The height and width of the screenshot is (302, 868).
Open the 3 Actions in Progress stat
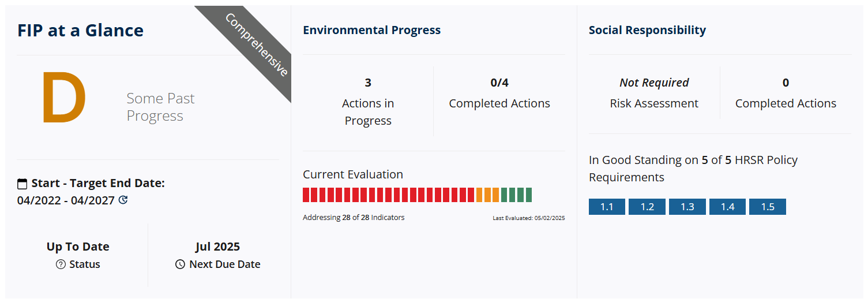368,102
